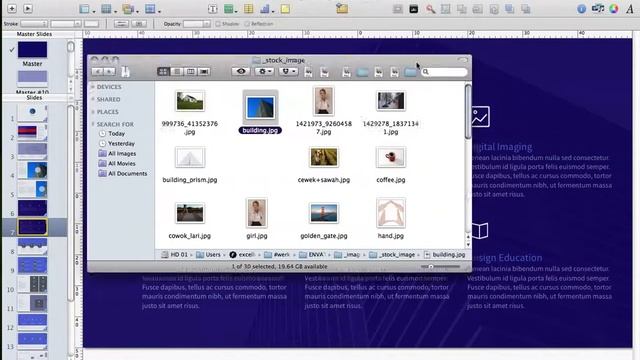Viewport: 640px width, 360px height.
Task: Open the Charts dropdown in Keynote toolbar
Action: pyautogui.click(x=267, y=9)
